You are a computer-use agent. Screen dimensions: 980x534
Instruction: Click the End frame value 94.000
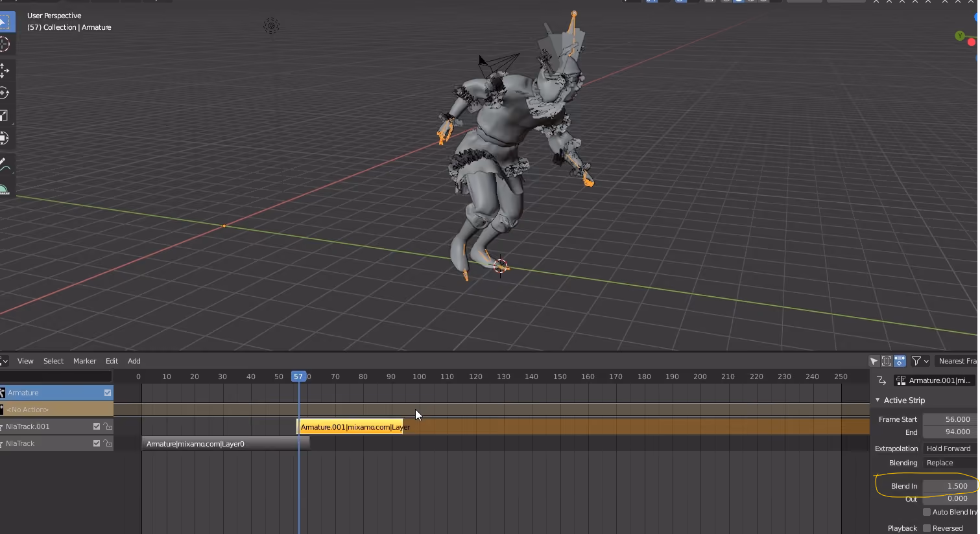tap(950, 432)
